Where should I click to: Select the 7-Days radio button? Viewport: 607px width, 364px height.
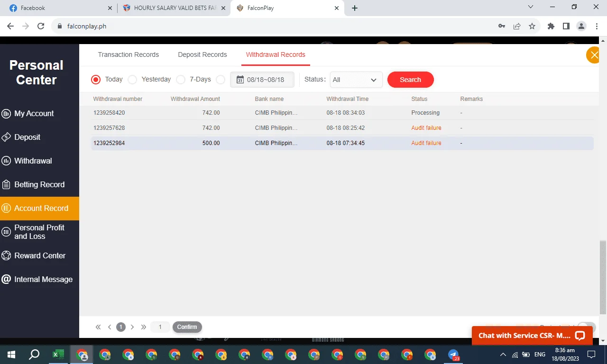tap(180, 80)
